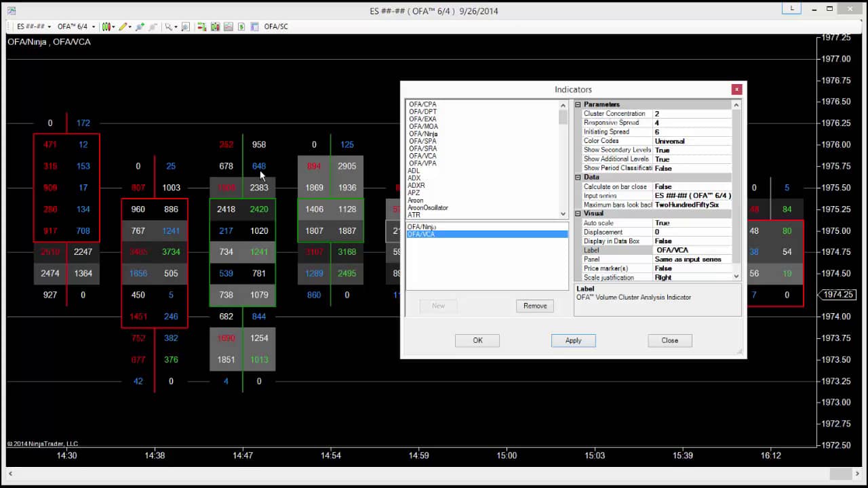Toggle Display in Data Box value
Screen dimensions: 868x488
[x=692, y=241]
